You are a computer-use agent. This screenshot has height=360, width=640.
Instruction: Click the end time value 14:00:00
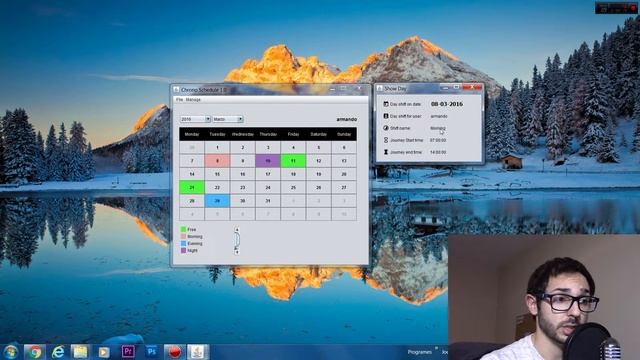click(438, 152)
